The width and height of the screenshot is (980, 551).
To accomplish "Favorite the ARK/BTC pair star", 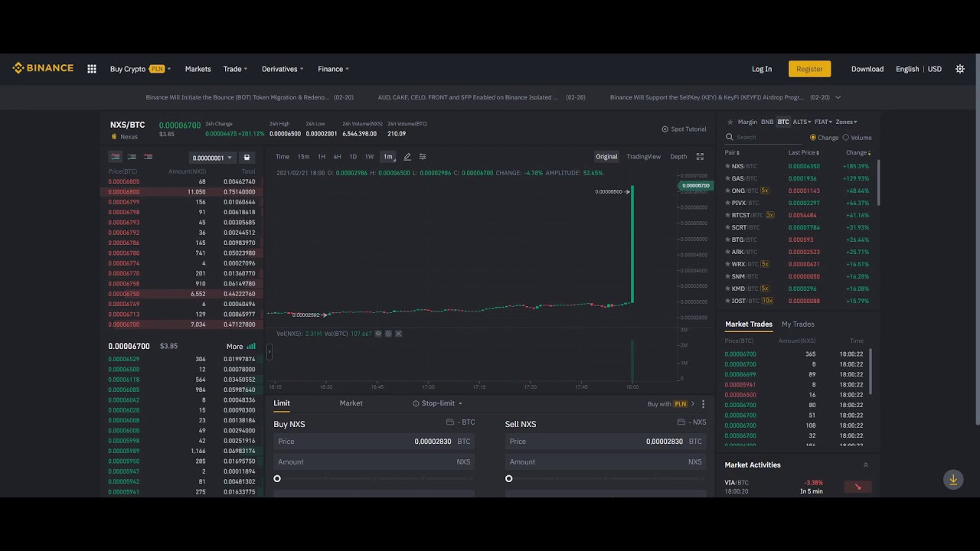I will [727, 252].
